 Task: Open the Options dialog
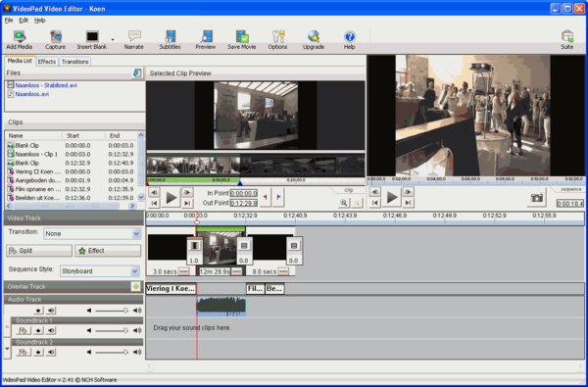point(277,40)
